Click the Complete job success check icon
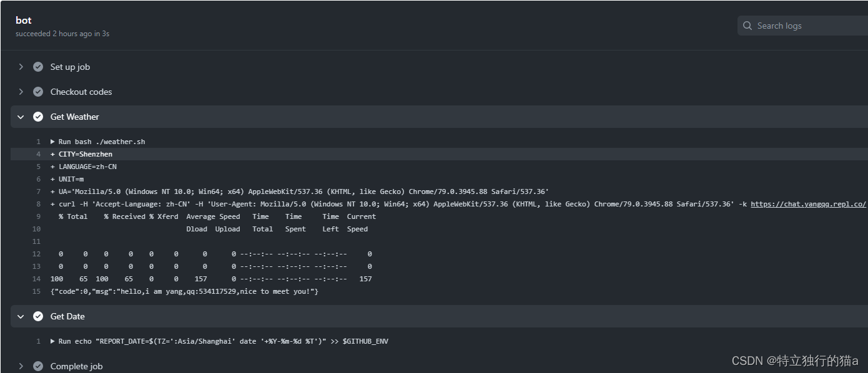 coord(38,366)
